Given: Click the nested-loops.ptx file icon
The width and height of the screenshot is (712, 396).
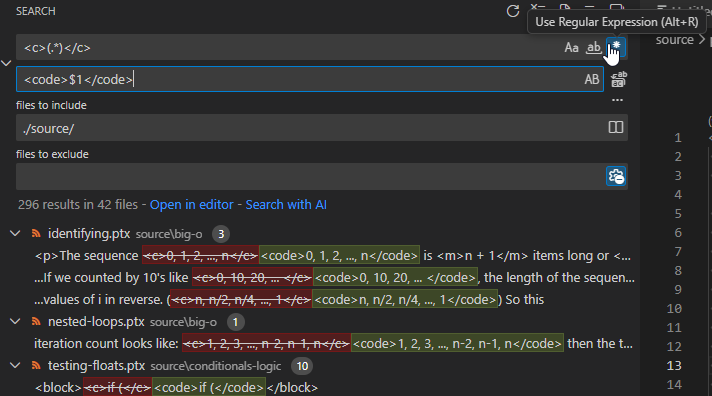Looking at the screenshot, I should pyautogui.click(x=36, y=322).
